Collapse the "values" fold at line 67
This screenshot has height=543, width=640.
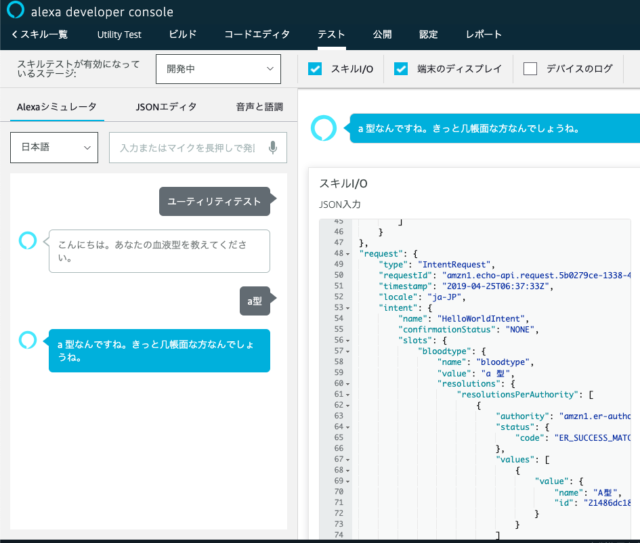tap(348, 460)
